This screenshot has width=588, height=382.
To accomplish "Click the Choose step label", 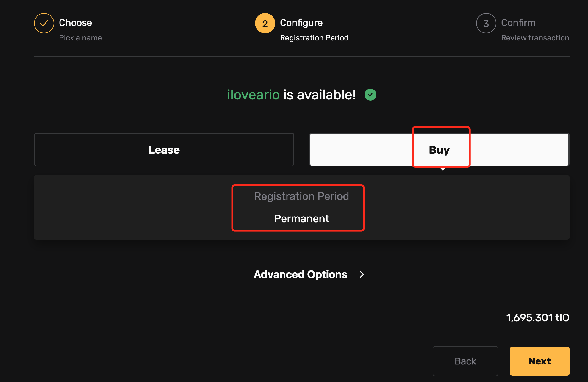I will [x=75, y=22].
